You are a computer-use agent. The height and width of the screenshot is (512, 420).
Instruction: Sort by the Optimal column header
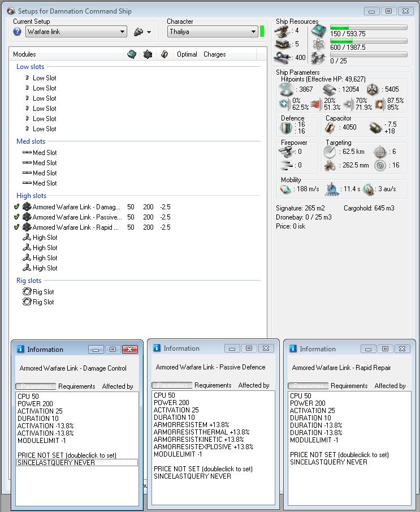coord(187,54)
